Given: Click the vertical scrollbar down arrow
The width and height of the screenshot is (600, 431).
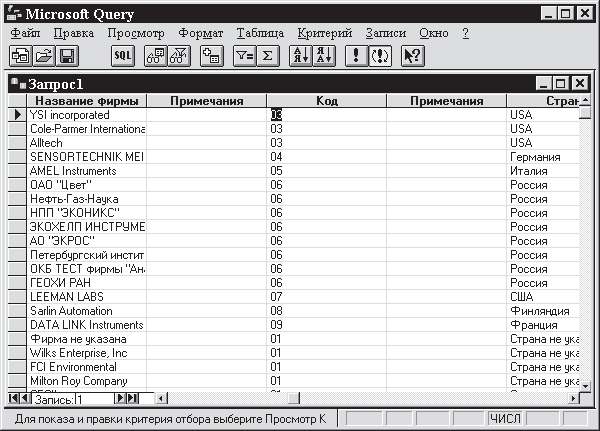Looking at the screenshot, I should point(585,384).
